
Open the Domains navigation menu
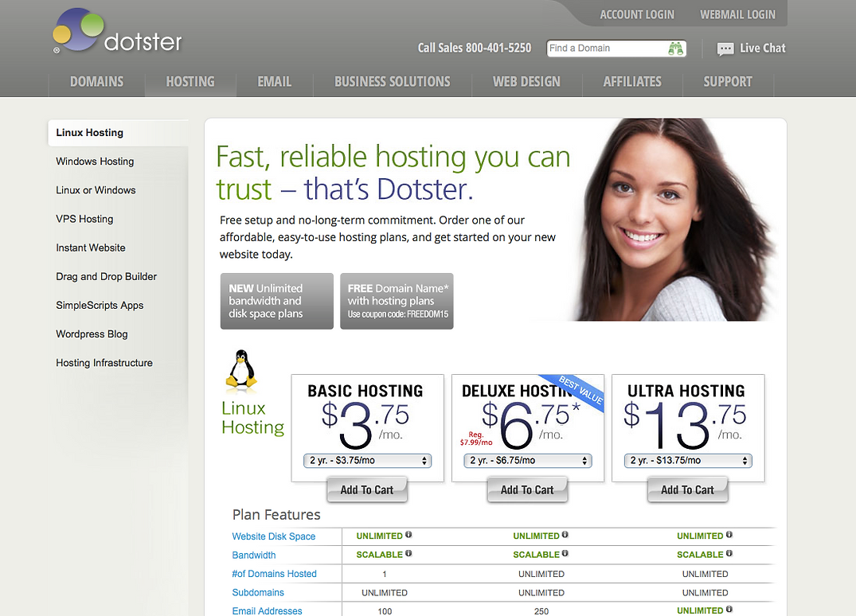[x=96, y=82]
